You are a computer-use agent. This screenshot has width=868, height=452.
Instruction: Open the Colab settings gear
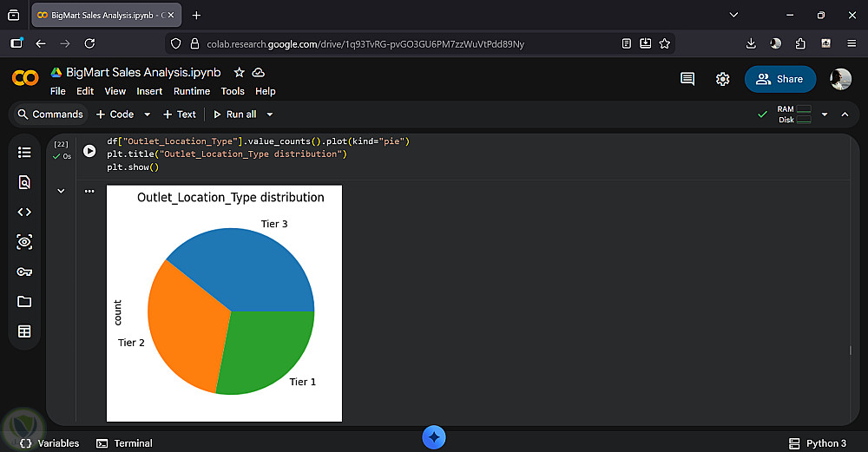pyautogui.click(x=722, y=79)
